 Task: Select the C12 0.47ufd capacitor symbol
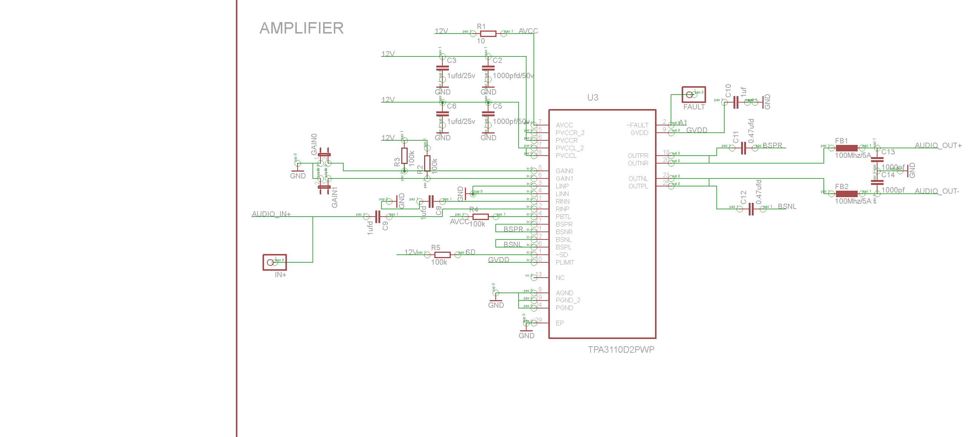[x=751, y=209]
